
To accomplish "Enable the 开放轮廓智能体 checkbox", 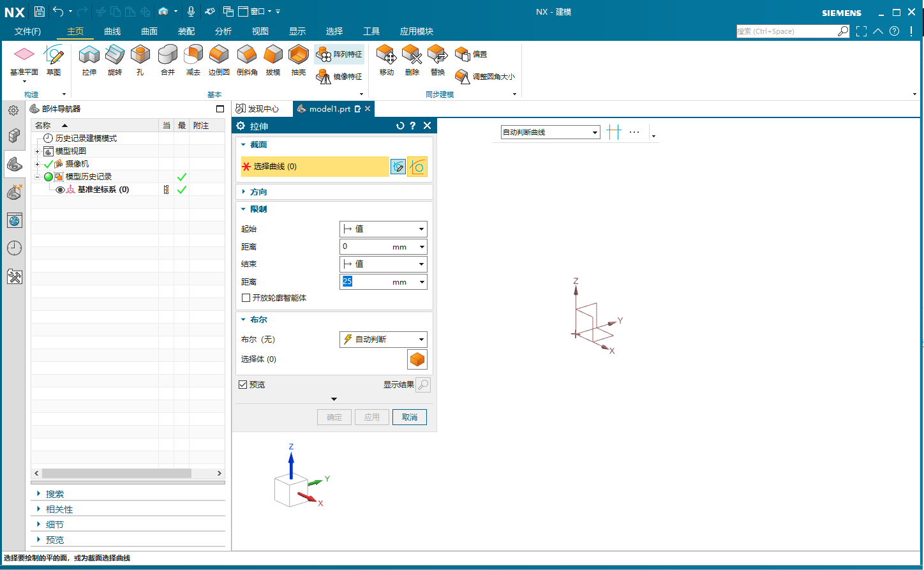I will click(x=246, y=298).
